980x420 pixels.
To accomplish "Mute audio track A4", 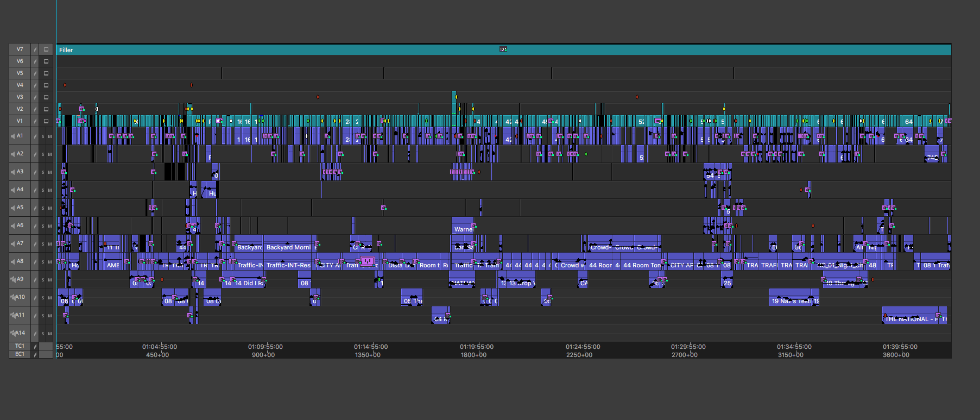I will [50, 190].
